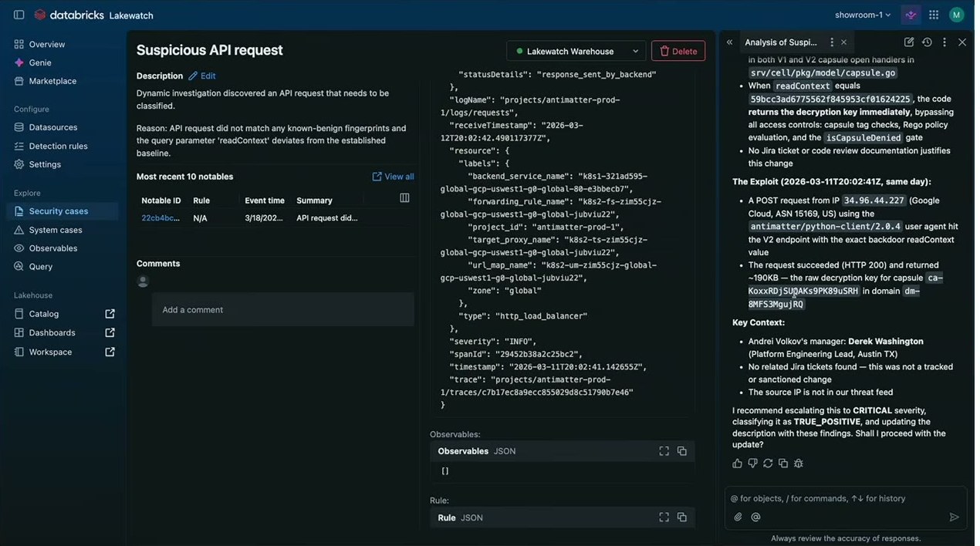Viewport: 980px width, 546px height.
Task: Open Detection rules page
Action: pyautogui.click(x=63, y=146)
